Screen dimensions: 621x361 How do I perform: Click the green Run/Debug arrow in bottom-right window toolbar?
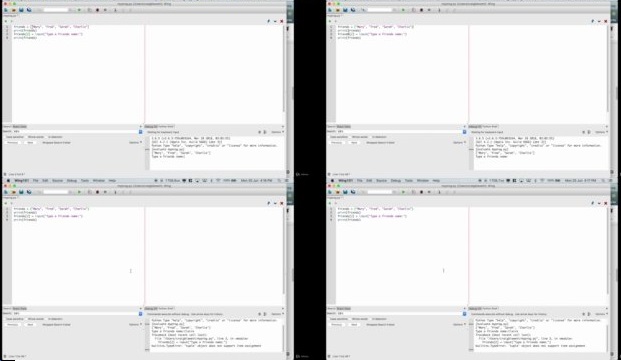pos(403,192)
